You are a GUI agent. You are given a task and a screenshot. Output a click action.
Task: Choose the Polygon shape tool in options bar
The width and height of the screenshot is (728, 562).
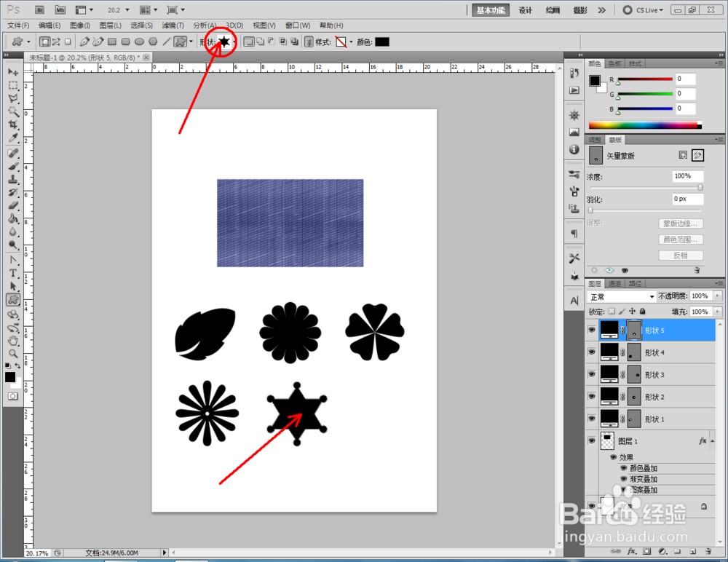(x=153, y=41)
